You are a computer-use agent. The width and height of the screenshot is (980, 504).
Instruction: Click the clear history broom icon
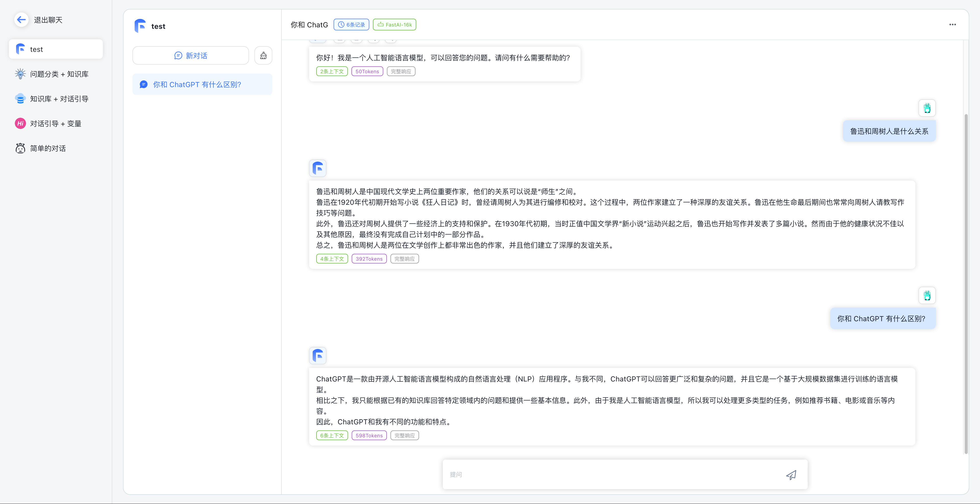coord(263,56)
